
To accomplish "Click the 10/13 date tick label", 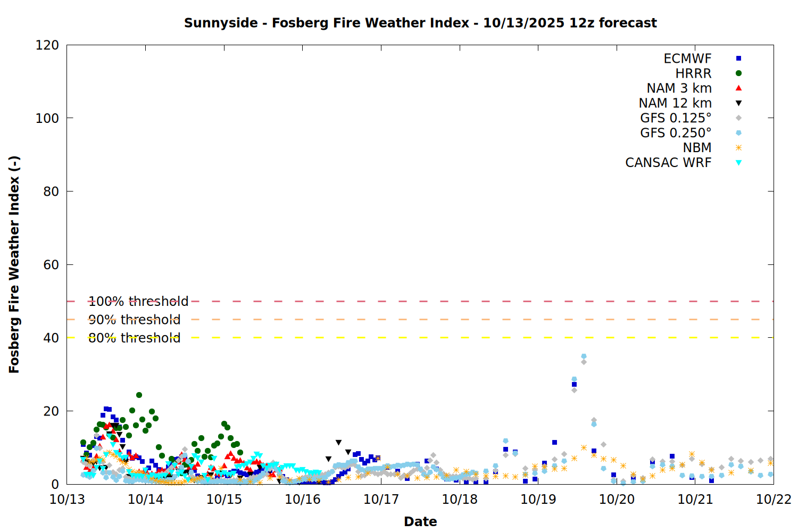I will (x=67, y=500).
